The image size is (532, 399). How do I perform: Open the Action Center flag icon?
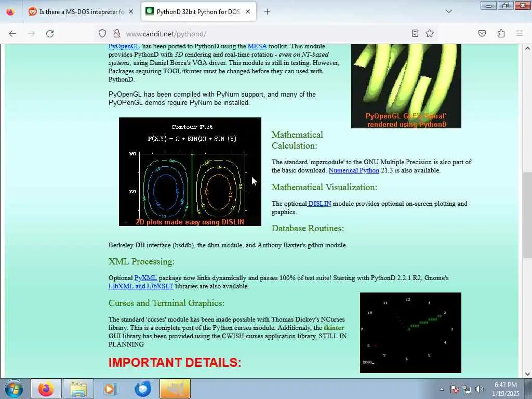click(454, 389)
